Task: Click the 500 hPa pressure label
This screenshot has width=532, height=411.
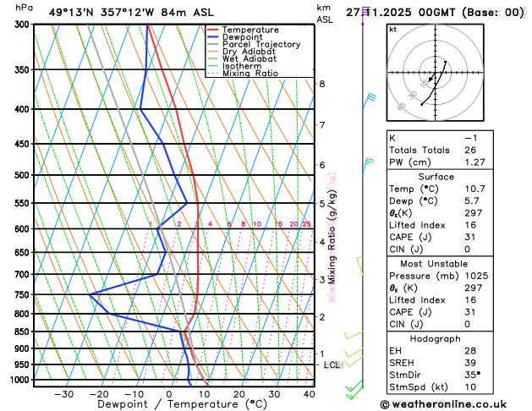Action: click(23, 175)
